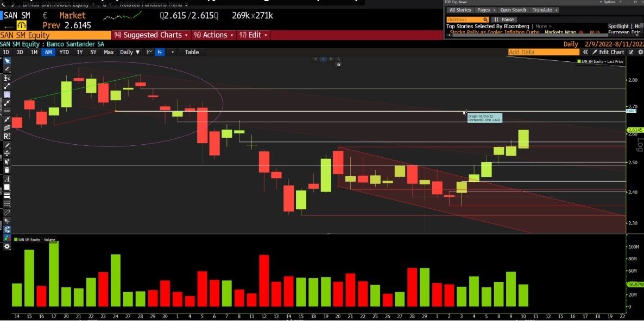The image size is (644, 321).
Task: Select the freehand pencil drawing tool
Action: pos(7,69)
